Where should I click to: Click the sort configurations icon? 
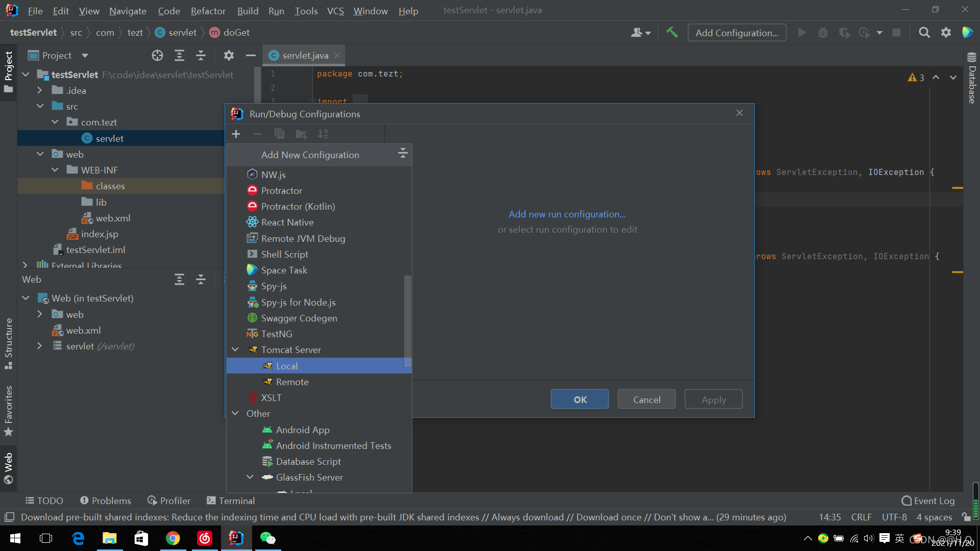click(323, 133)
